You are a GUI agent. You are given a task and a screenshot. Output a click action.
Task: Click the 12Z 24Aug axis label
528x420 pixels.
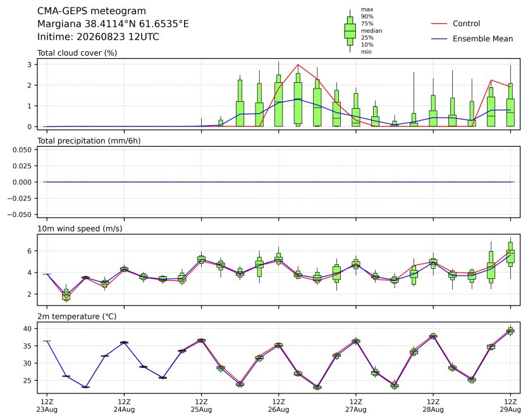coord(125,406)
